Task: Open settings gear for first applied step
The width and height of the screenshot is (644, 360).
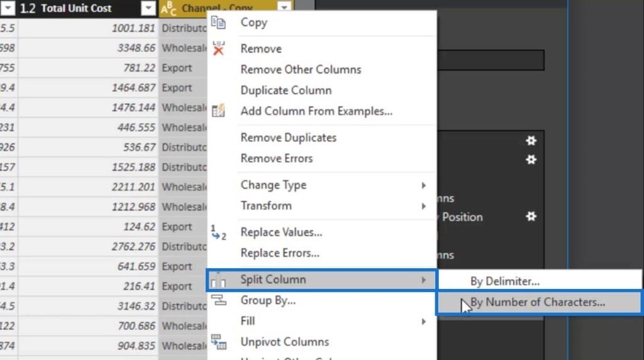Action: point(531,140)
